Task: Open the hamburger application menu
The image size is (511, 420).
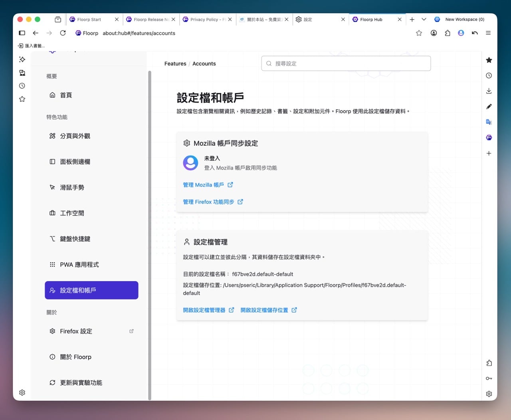Action: [x=488, y=33]
